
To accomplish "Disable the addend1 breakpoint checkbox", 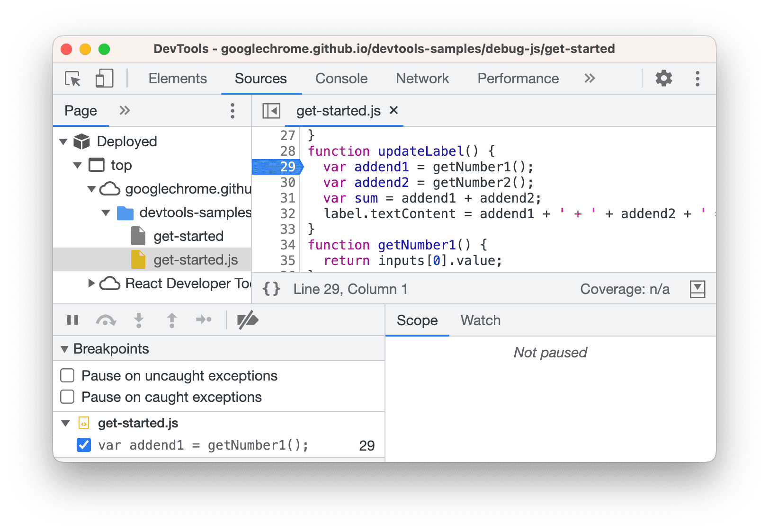I will click(84, 445).
